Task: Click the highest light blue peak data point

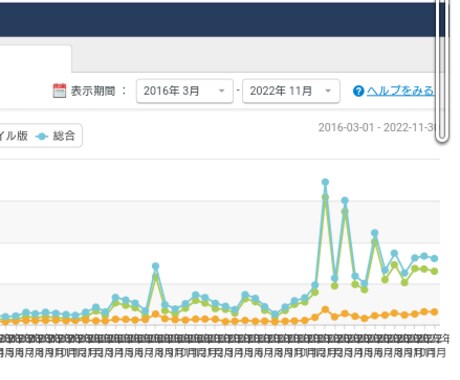Action: pyautogui.click(x=325, y=182)
